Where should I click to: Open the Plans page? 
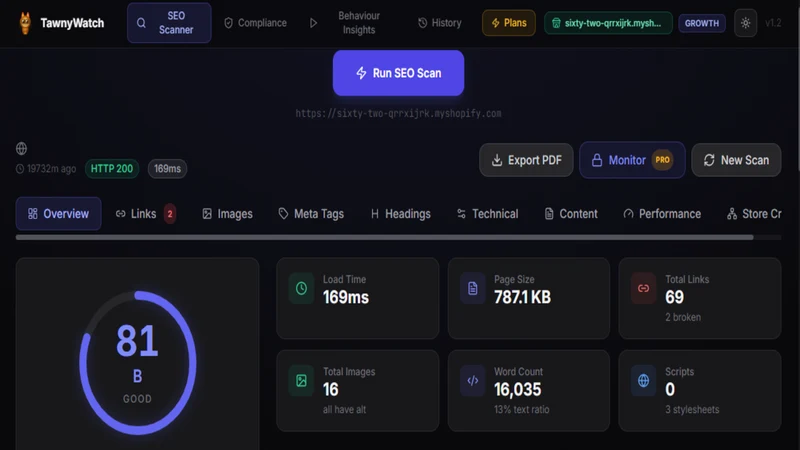click(509, 23)
